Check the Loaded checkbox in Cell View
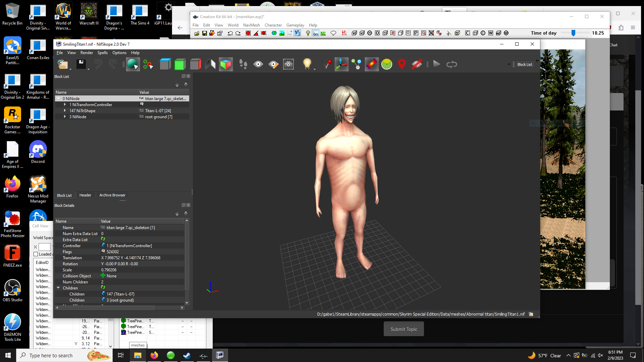 36,254
